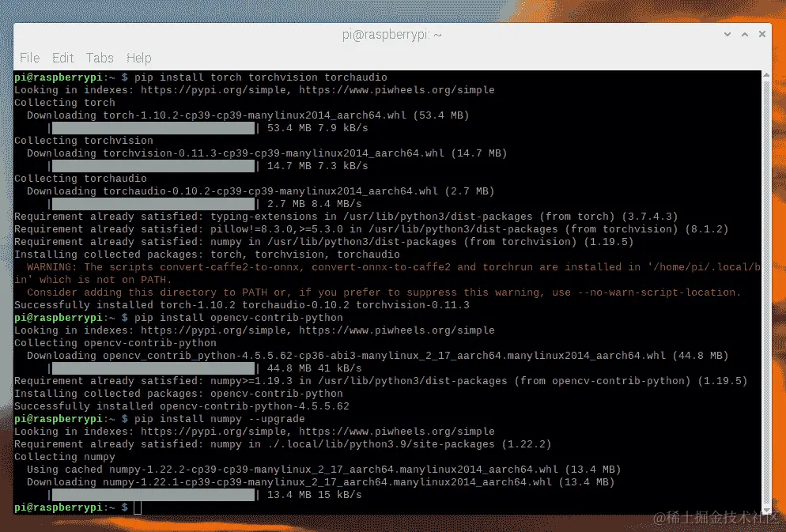Click 'Requirement already satisfied: numpy in ./.local' line

click(283, 444)
